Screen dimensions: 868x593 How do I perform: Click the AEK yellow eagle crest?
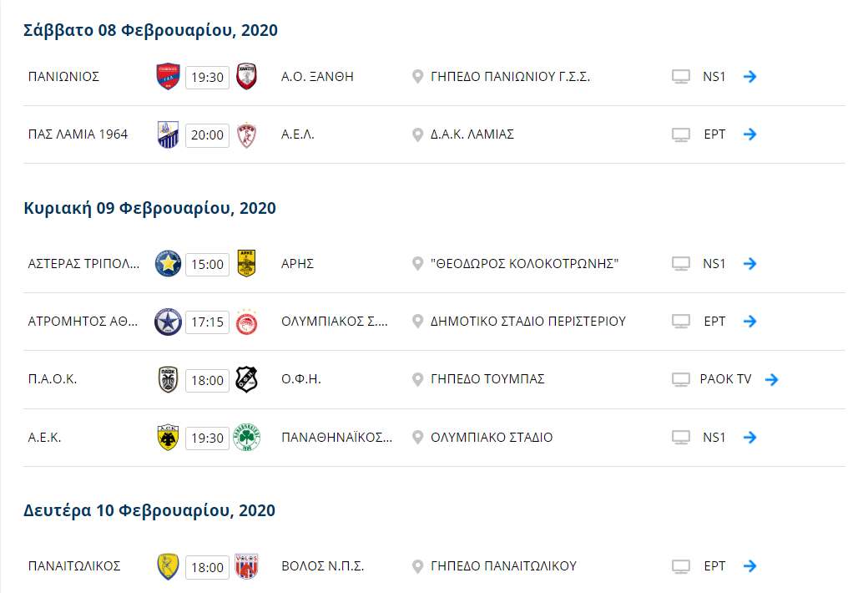click(x=169, y=438)
